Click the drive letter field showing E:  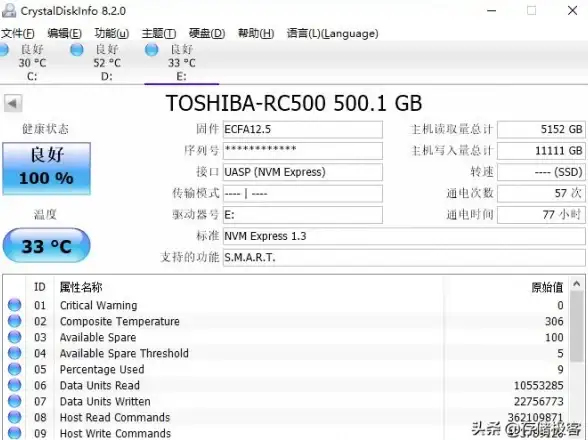coord(303,215)
